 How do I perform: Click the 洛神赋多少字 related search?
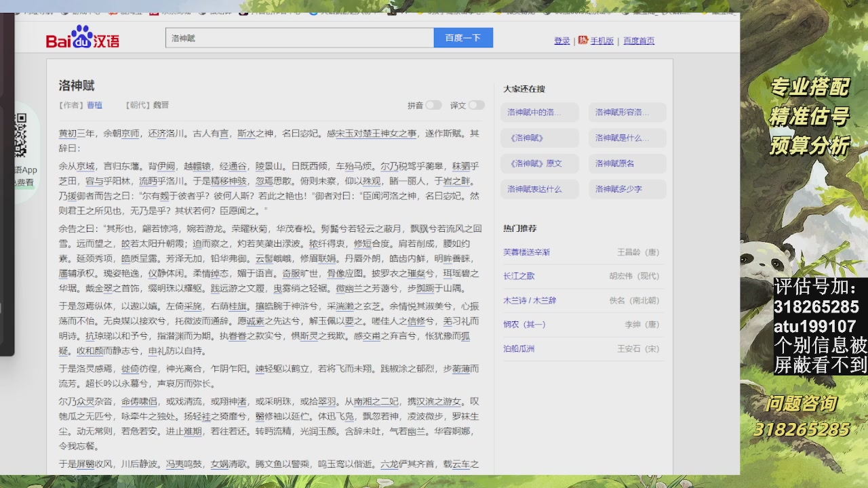pyautogui.click(x=627, y=189)
